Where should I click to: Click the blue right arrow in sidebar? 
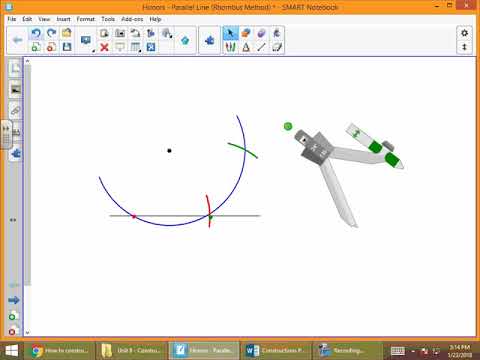(x=14, y=300)
